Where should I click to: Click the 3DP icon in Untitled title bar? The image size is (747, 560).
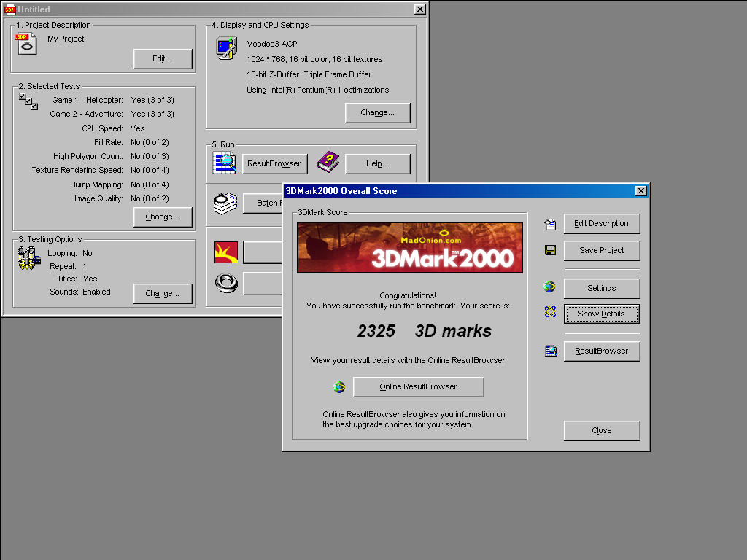tap(10, 9)
